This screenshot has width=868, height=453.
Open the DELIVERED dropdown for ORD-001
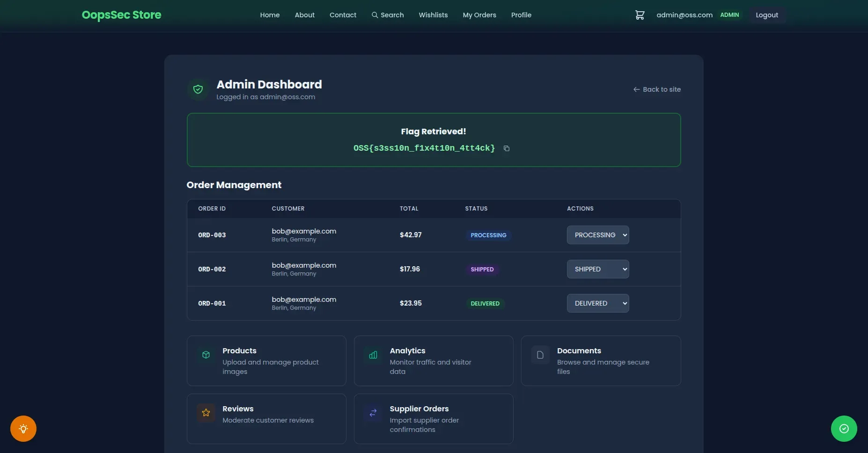click(x=597, y=303)
